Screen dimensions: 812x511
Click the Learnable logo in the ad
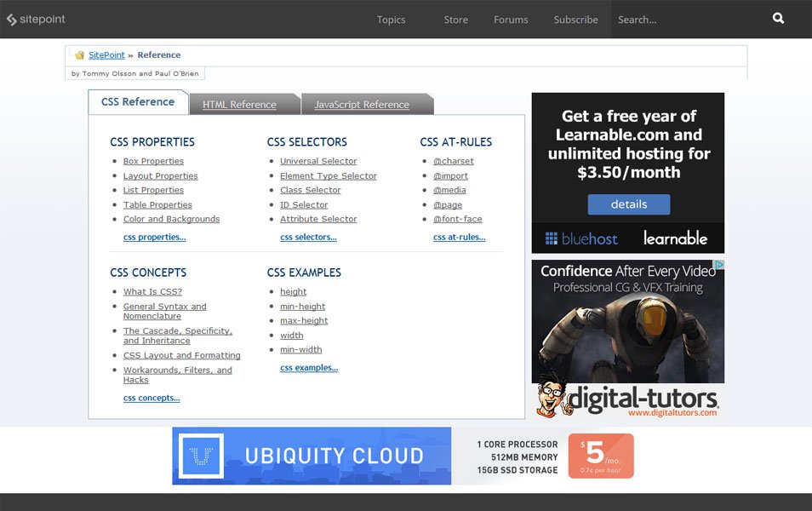675,238
